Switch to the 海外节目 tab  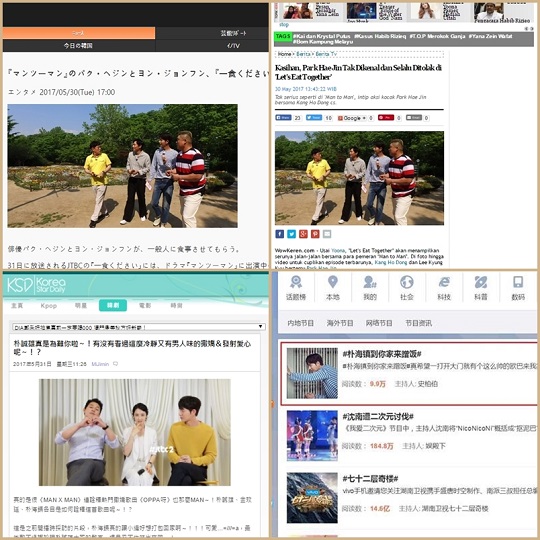click(340, 323)
